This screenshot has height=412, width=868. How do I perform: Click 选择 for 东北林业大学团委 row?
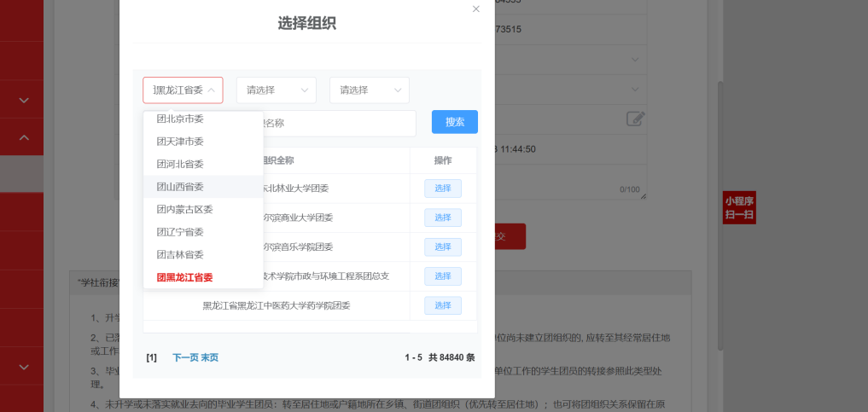pyautogui.click(x=442, y=189)
